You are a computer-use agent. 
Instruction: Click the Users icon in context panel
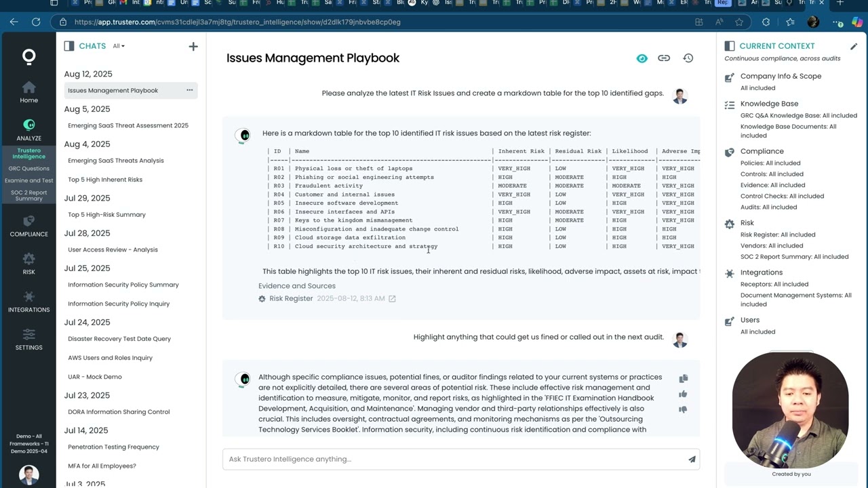pos(730,321)
